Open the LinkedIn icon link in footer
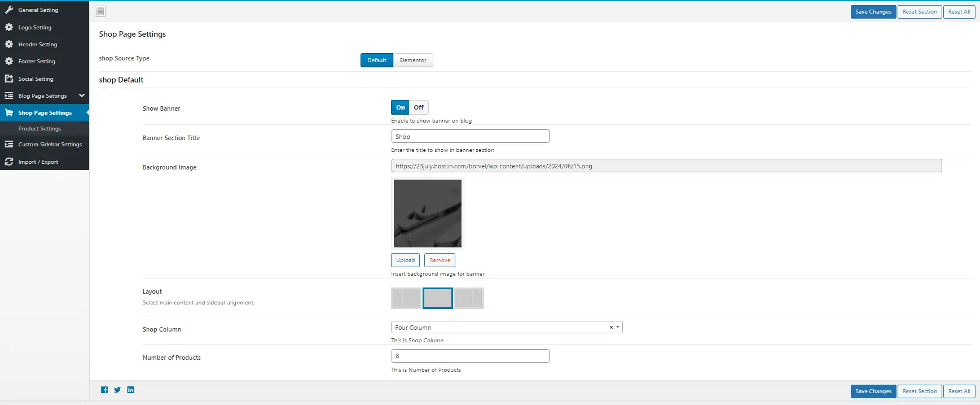Image resolution: width=980 pixels, height=405 pixels. (x=130, y=390)
